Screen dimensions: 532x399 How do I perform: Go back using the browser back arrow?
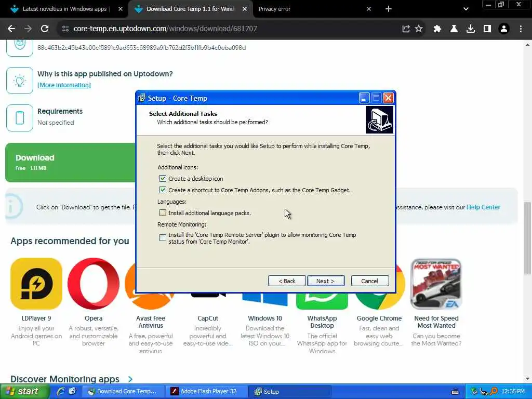pyautogui.click(x=11, y=29)
